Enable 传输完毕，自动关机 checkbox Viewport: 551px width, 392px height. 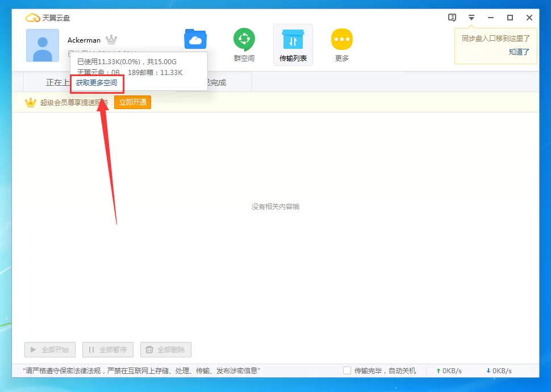click(x=347, y=370)
